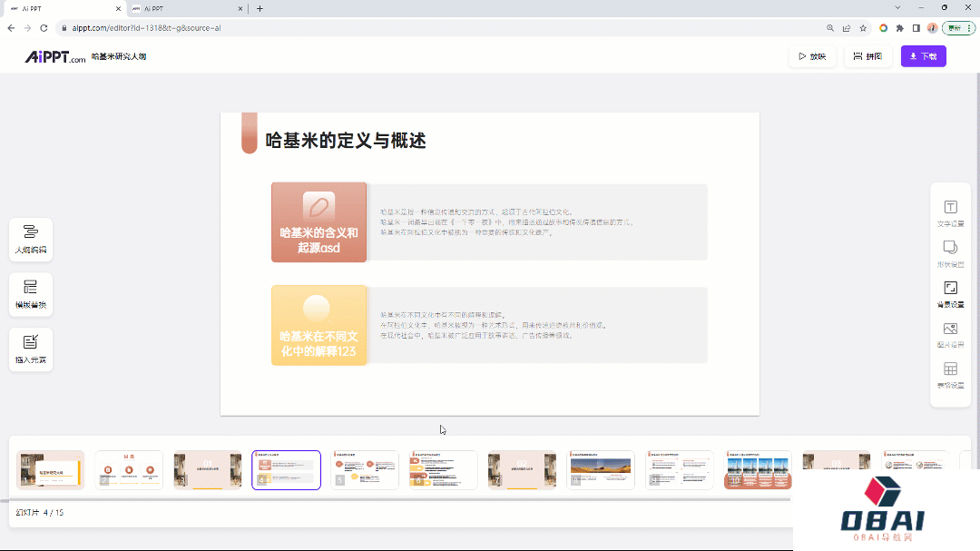Open the 拼图 puzzle layout tool
The image size is (980, 551).
868,55
